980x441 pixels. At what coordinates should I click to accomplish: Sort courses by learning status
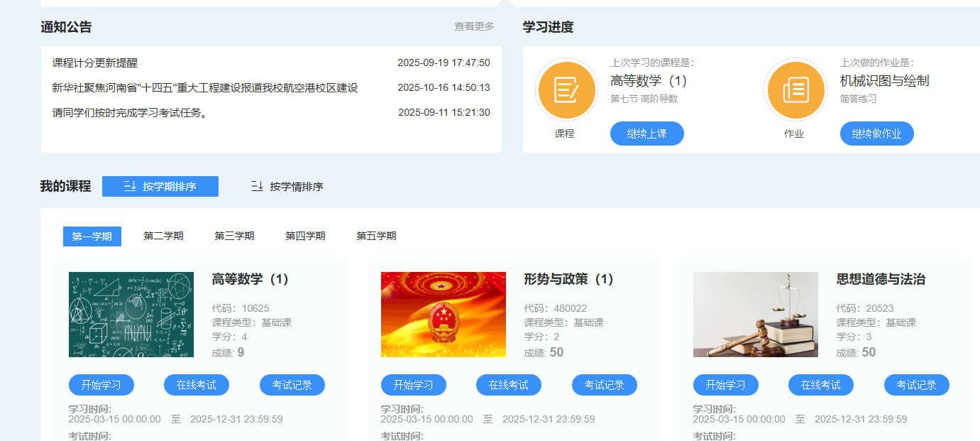[x=287, y=187]
